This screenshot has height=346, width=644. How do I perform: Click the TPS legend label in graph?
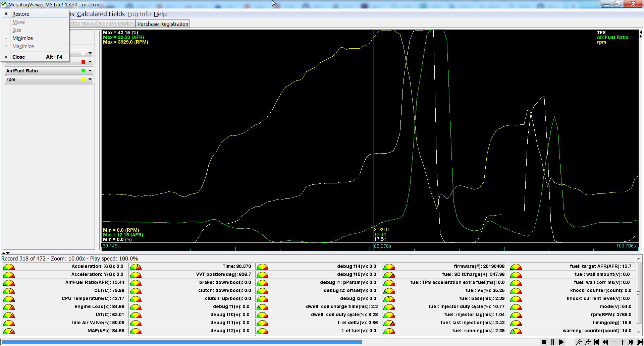[601, 33]
